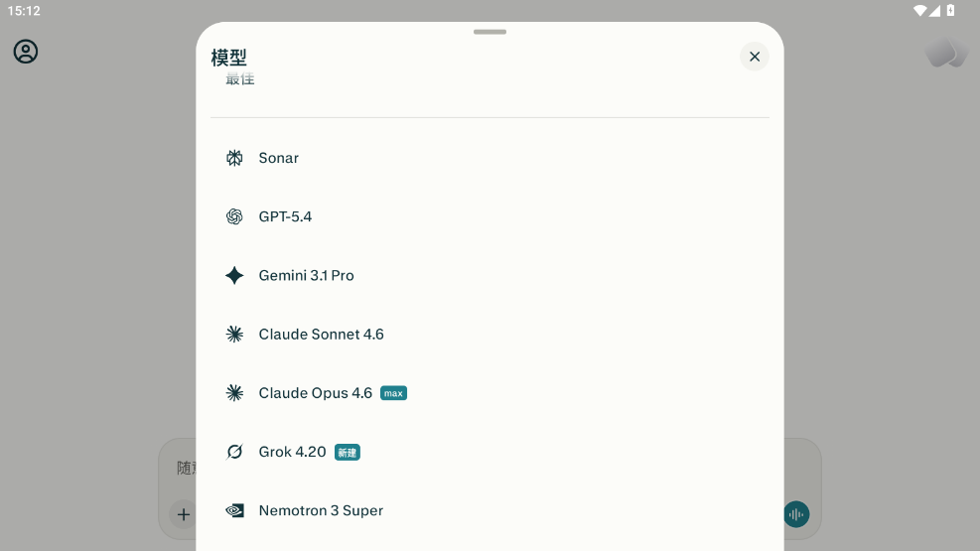
Task: Select Gemini 3.1 Pro model
Action: coord(490,276)
